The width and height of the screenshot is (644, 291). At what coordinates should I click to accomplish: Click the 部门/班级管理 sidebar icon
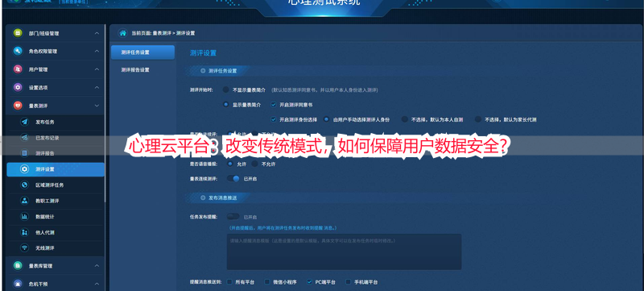click(18, 33)
